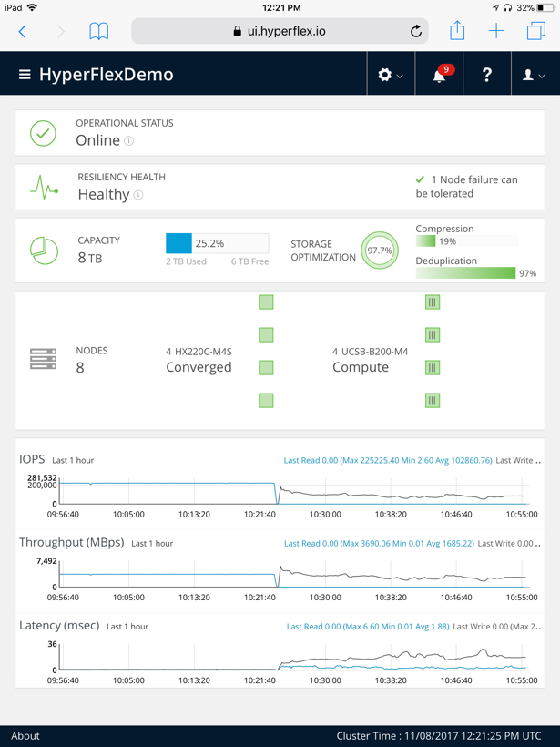
Task: Open the hamburger navigation menu
Action: click(25, 75)
